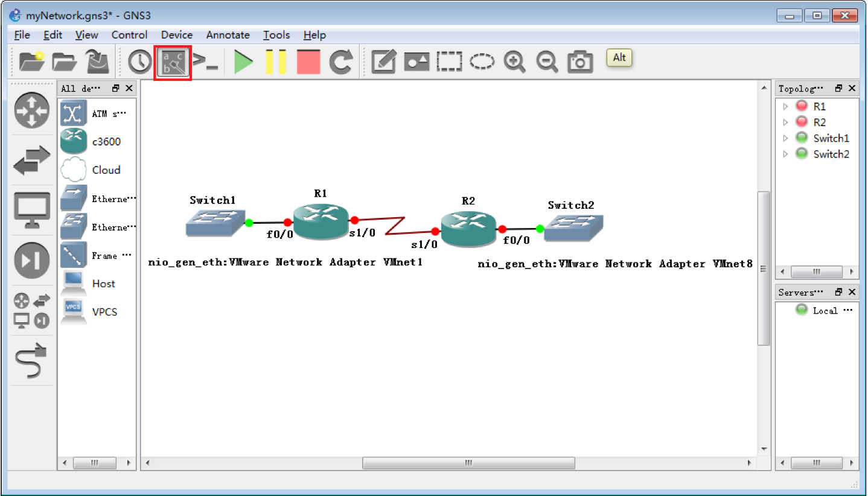Image resolution: width=868 pixels, height=496 pixels.
Task: Click the Zoom in magnifier
Action: pyautogui.click(x=514, y=62)
